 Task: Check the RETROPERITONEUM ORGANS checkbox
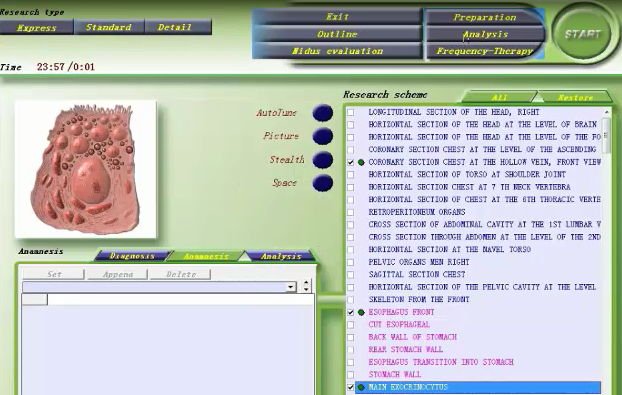pos(351,212)
